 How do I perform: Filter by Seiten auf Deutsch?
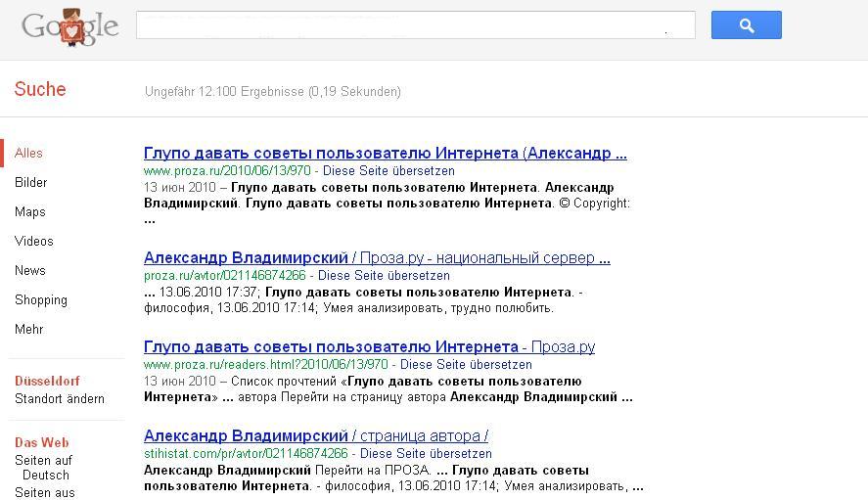click(44, 468)
